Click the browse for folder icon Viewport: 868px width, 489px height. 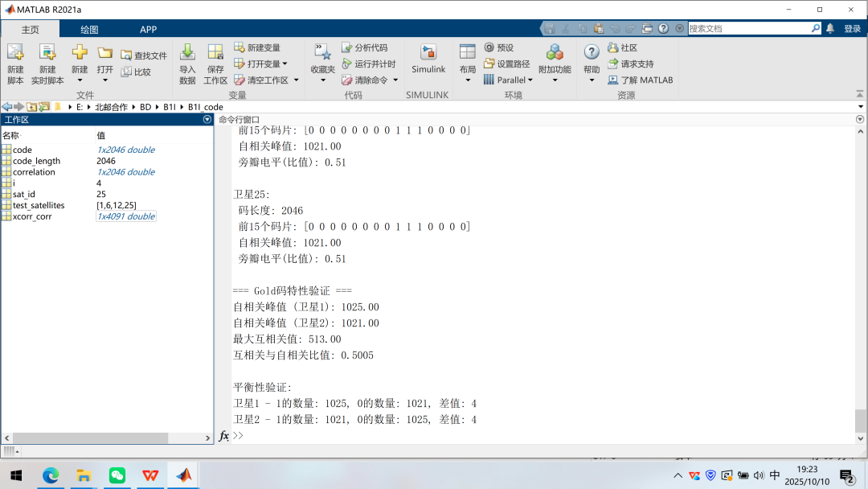pos(43,106)
